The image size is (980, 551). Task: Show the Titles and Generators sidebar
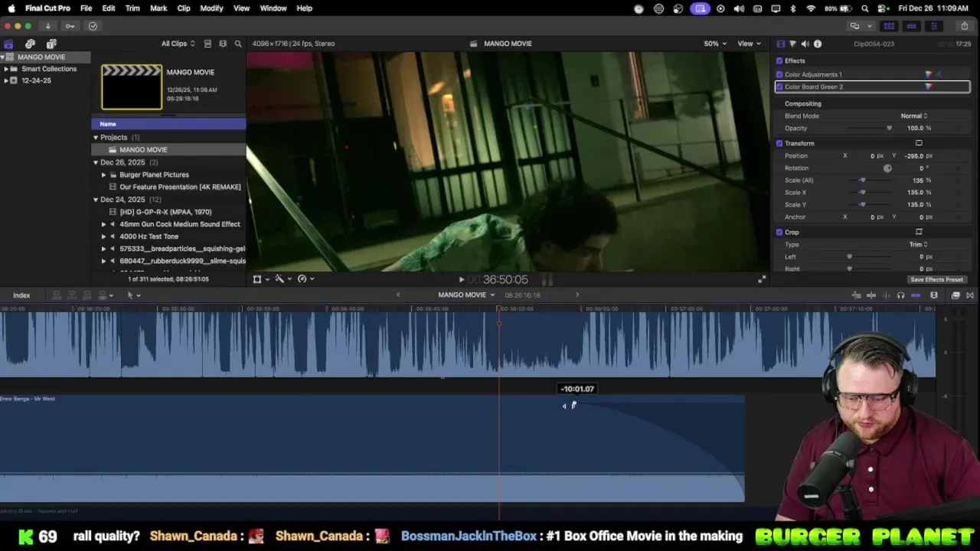click(x=51, y=44)
